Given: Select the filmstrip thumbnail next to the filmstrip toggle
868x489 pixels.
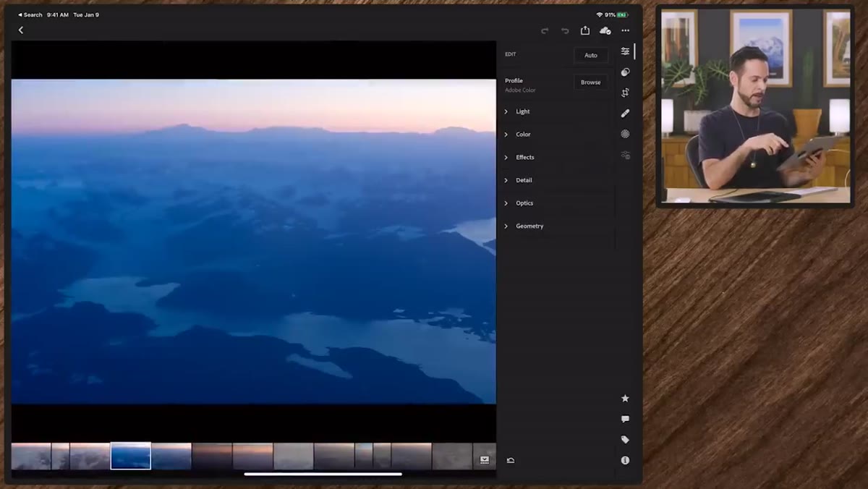Looking at the screenshot, I should click(x=452, y=456).
